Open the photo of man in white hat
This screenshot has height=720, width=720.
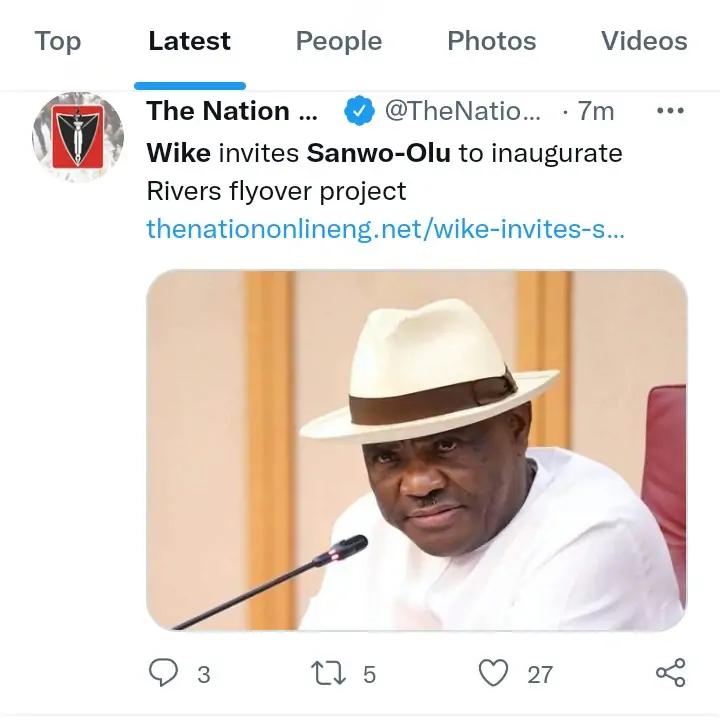(x=416, y=450)
